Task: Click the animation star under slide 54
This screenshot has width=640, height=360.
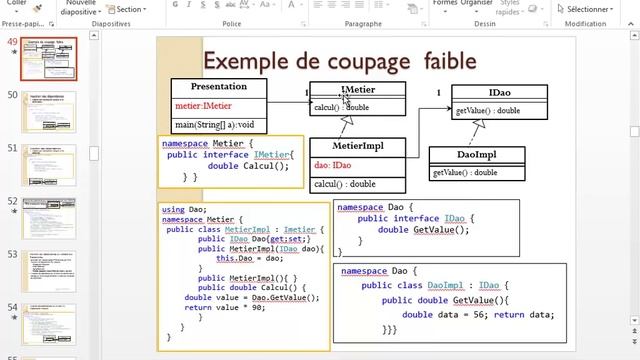Action: (x=14, y=317)
